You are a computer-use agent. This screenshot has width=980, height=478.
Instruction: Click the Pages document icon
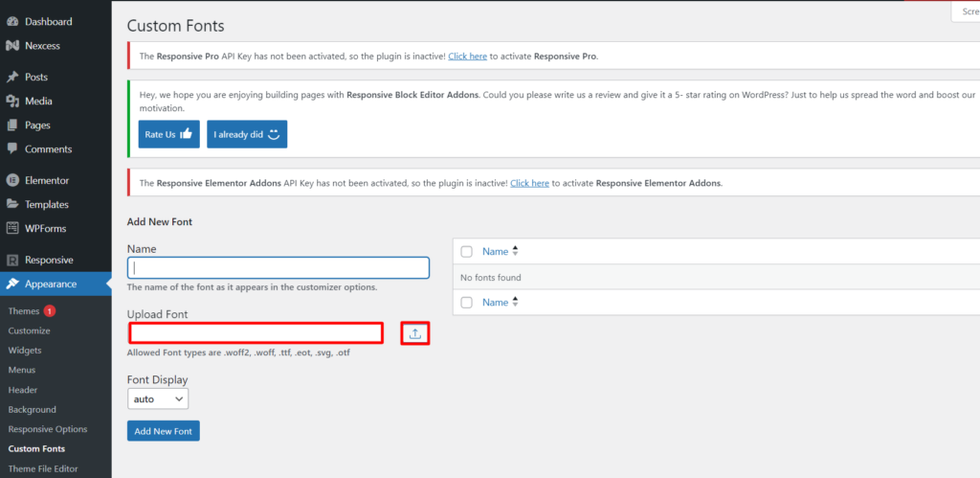[11, 125]
